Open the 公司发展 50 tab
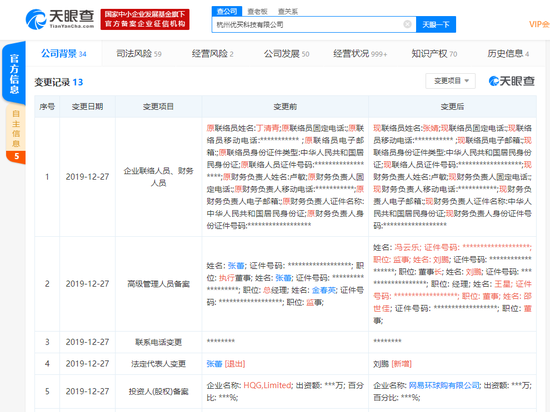Screen dimensions: 550x412 click(287, 54)
